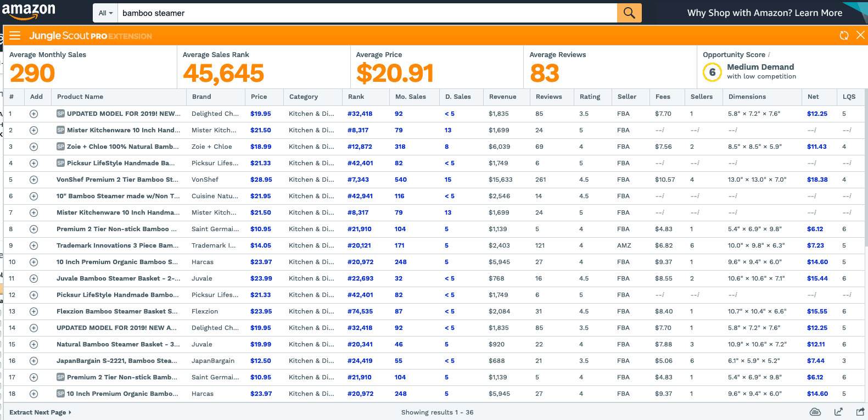Click the Amazon logo
868x420 pixels.
click(29, 11)
